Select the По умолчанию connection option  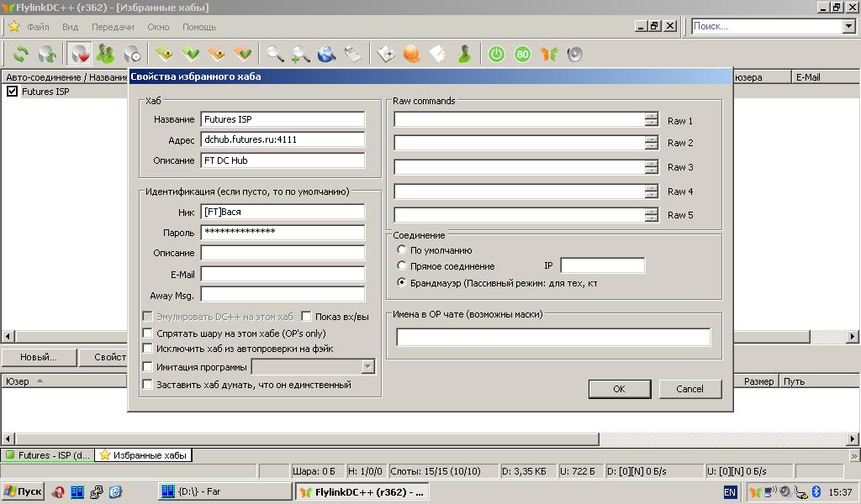402,250
